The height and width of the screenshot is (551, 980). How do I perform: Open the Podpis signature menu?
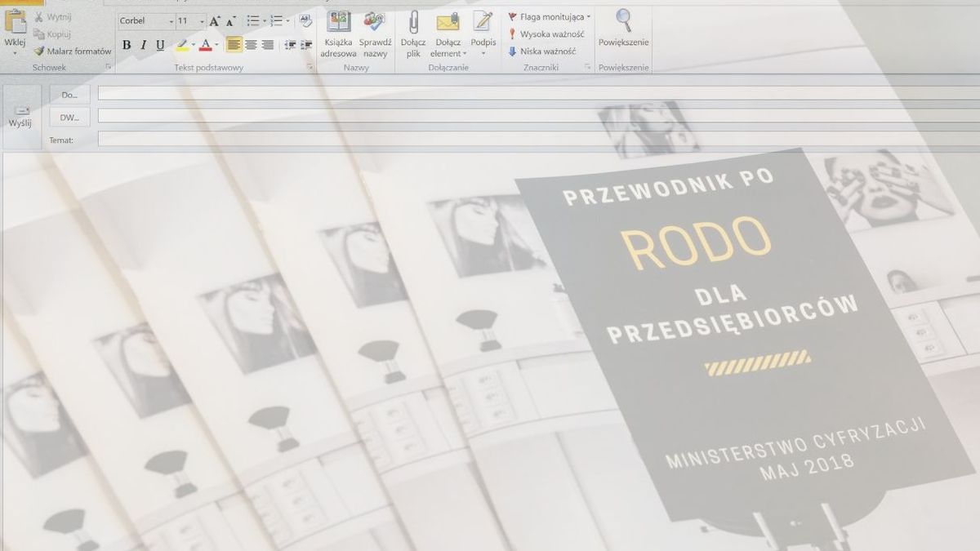click(x=483, y=34)
